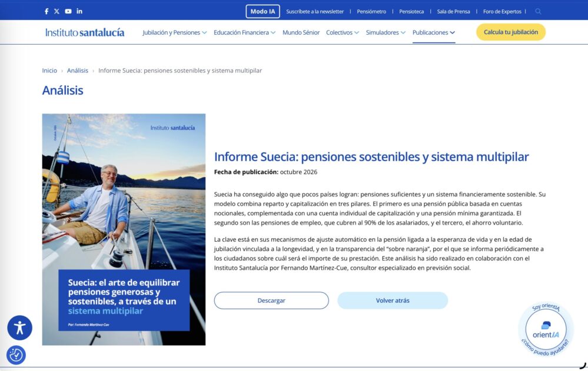Click Suscríbete a la newsletter link

315,12
